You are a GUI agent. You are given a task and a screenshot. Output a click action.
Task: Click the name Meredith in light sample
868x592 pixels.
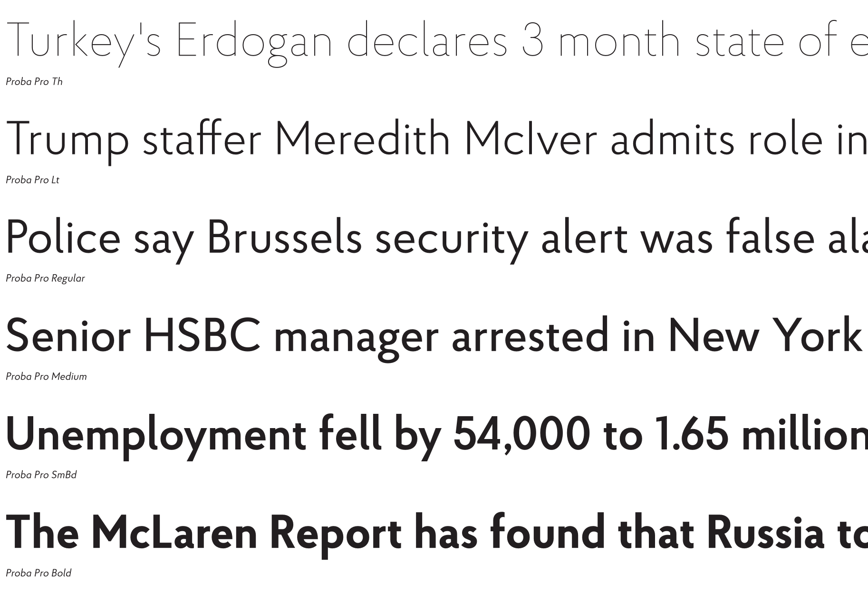362,139
